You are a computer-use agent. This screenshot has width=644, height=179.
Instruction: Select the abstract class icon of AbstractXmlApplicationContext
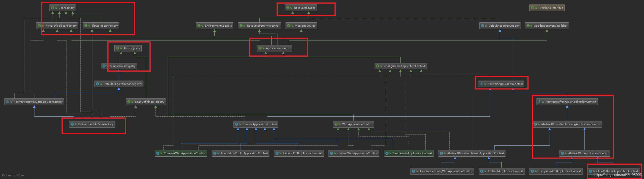pos(562,153)
